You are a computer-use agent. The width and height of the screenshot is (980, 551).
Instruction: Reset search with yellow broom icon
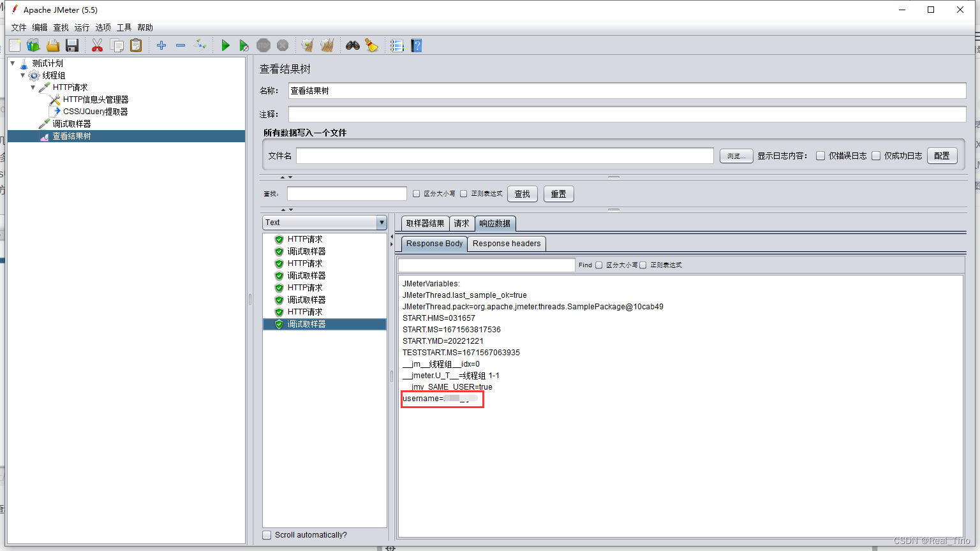click(x=371, y=45)
